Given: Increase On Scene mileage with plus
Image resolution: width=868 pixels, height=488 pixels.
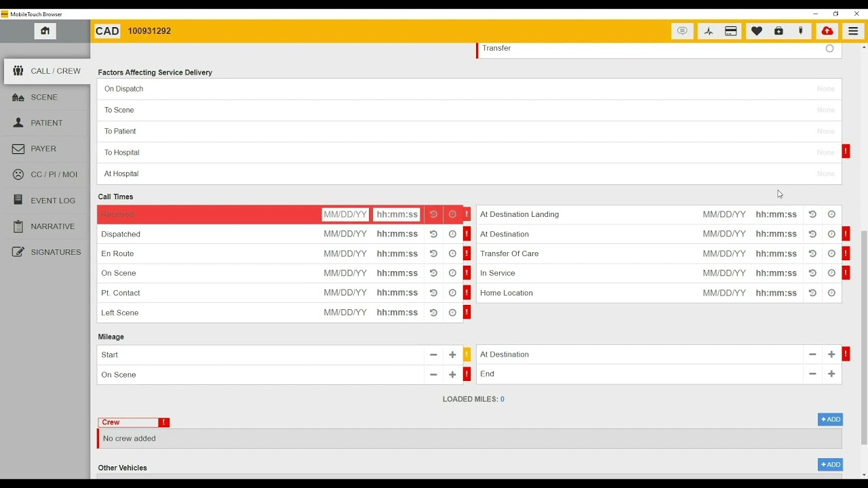Looking at the screenshot, I should point(452,374).
